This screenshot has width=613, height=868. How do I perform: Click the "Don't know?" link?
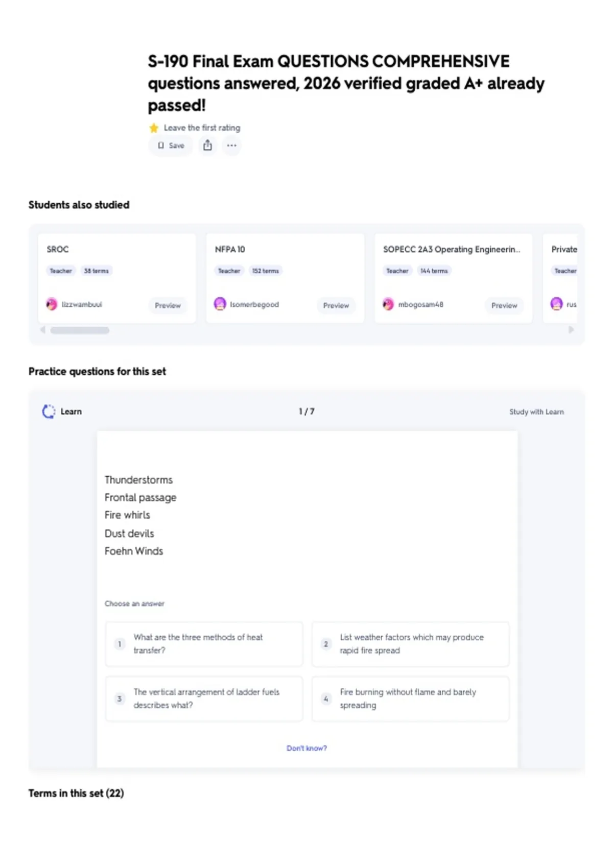point(306,748)
